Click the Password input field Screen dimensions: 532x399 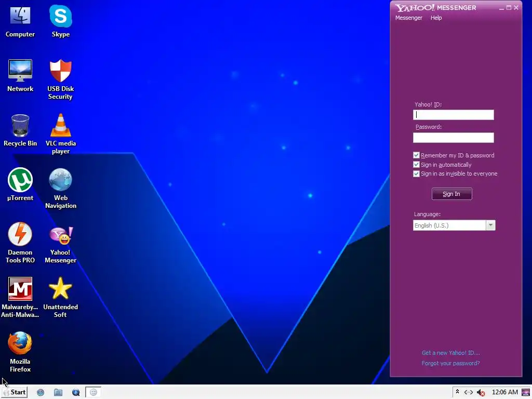(x=453, y=137)
